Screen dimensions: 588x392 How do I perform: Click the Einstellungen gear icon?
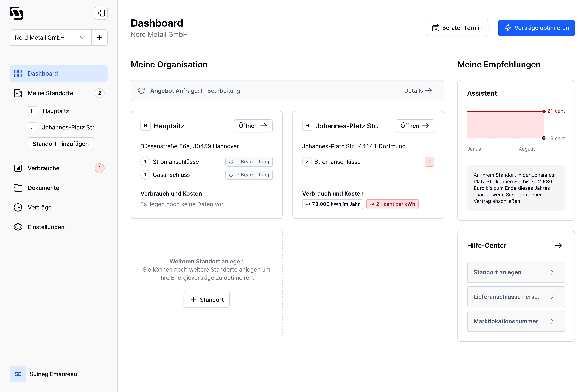(18, 227)
